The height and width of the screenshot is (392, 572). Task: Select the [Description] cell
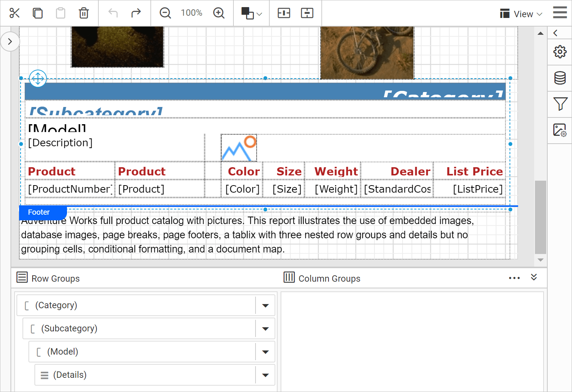pos(114,148)
